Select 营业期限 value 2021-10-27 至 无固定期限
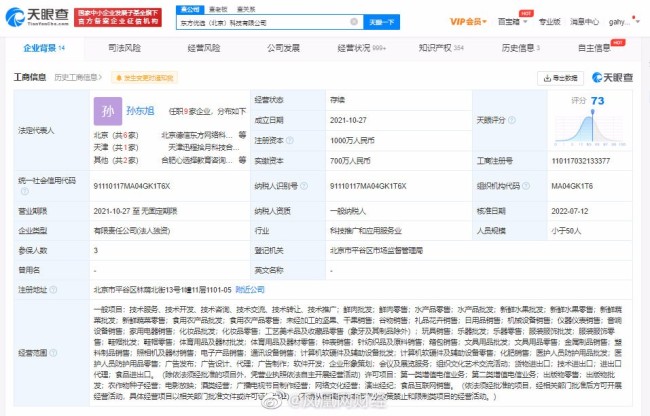The image size is (650, 416). tap(135, 211)
